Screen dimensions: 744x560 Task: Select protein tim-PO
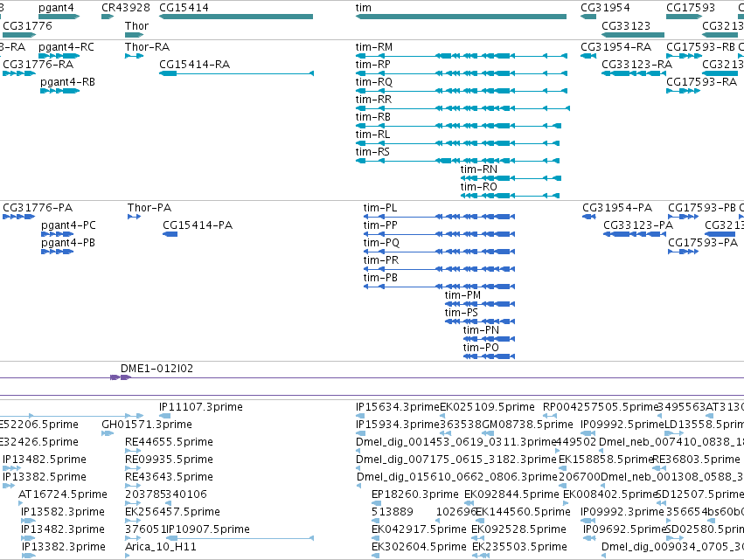click(490, 356)
